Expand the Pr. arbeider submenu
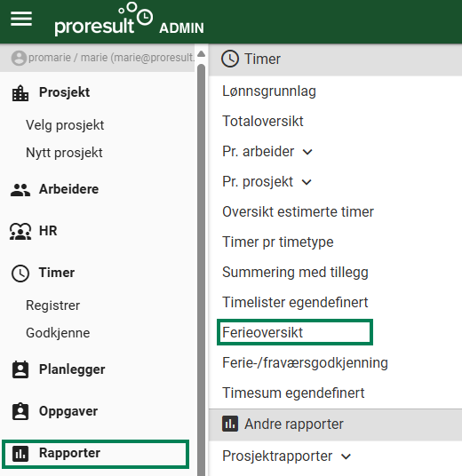Viewport: 462px width, 476px height. click(x=307, y=152)
